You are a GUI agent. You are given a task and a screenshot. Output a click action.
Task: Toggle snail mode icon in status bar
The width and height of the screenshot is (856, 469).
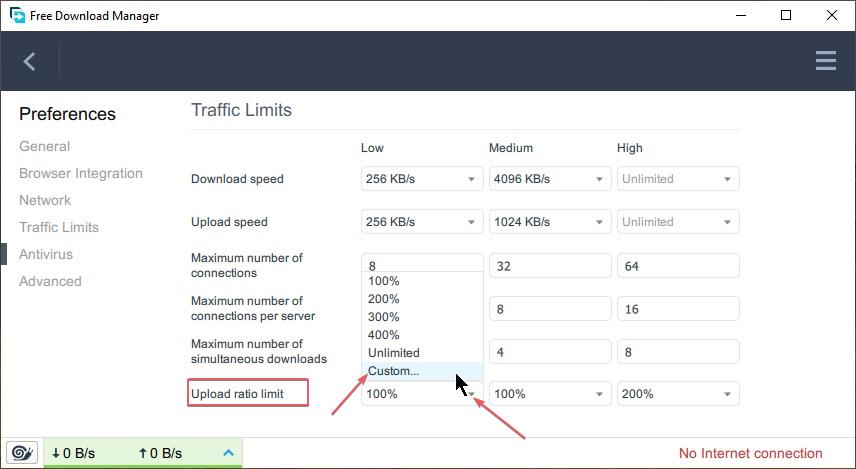pos(22,453)
